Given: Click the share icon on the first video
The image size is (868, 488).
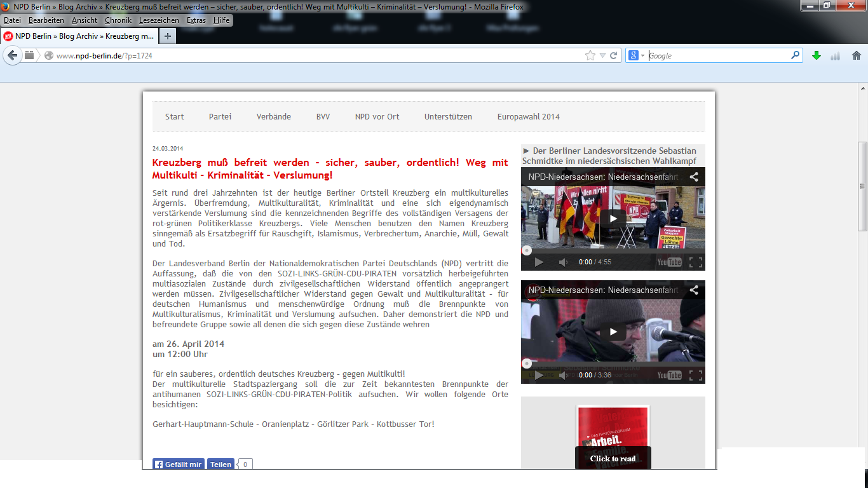Looking at the screenshot, I should pyautogui.click(x=694, y=177).
